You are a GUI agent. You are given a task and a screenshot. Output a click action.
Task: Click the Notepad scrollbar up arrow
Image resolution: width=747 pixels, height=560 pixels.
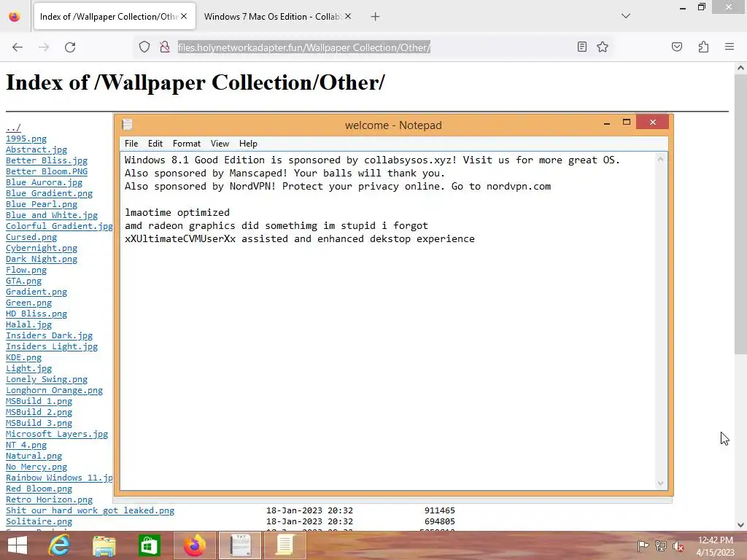tap(660, 160)
